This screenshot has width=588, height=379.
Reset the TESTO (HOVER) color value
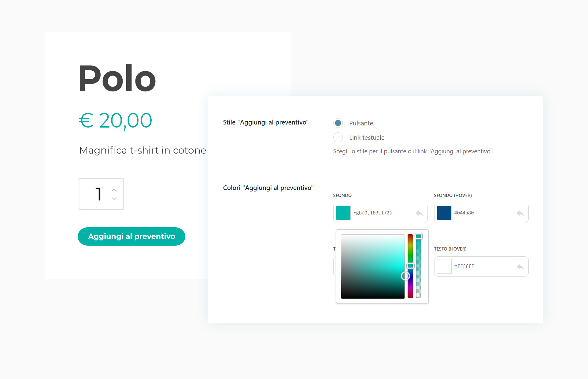[520, 267]
